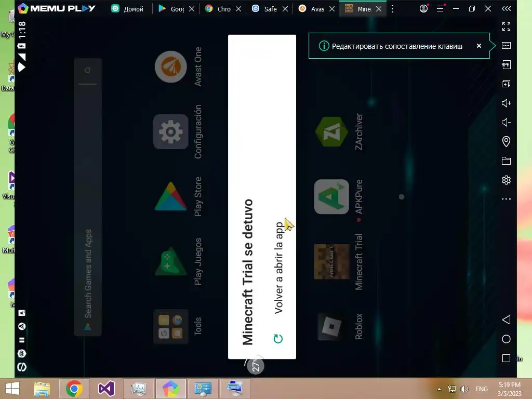This screenshot has height=399, width=532.
Task: Open the speaker volume tray icon
Action: click(464, 389)
